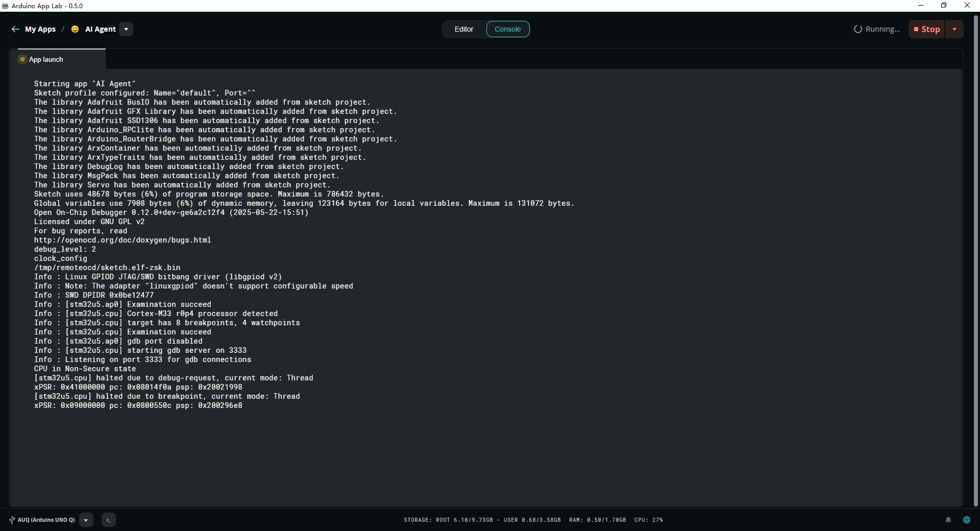Click the 'Open On-Chip Debugger' version line
Screen dimensions: 980x531
[x=171, y=212]
